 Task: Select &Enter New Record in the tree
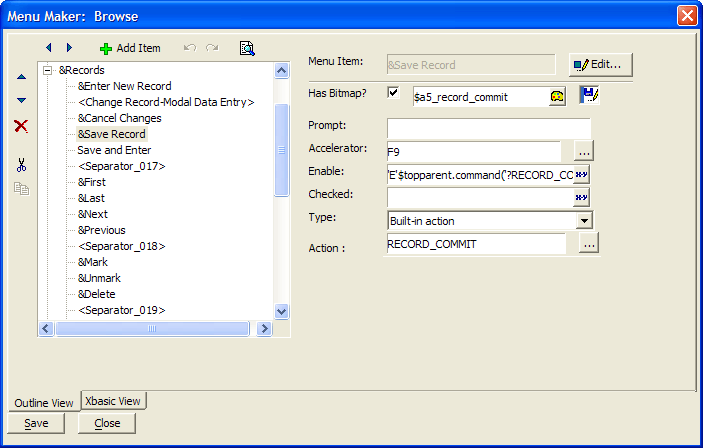[x=124, y=86]
